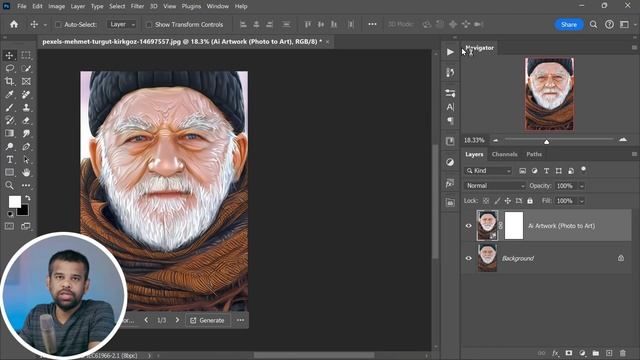Click the Share button
This screenshot has width=640, height=360.
tap(569, 24)
